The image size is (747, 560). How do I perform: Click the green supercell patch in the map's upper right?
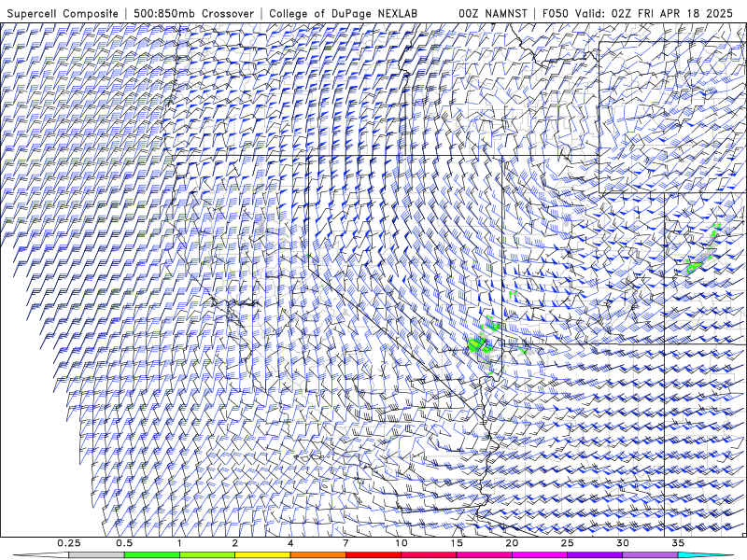click(x=694, y=266)
